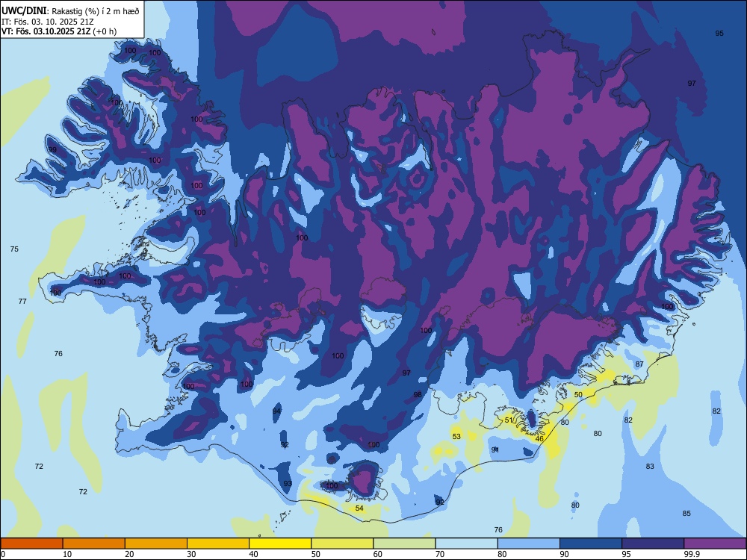
Task: Click the humidity value "85" over the southeastern sea
Action: click(686, 514)
